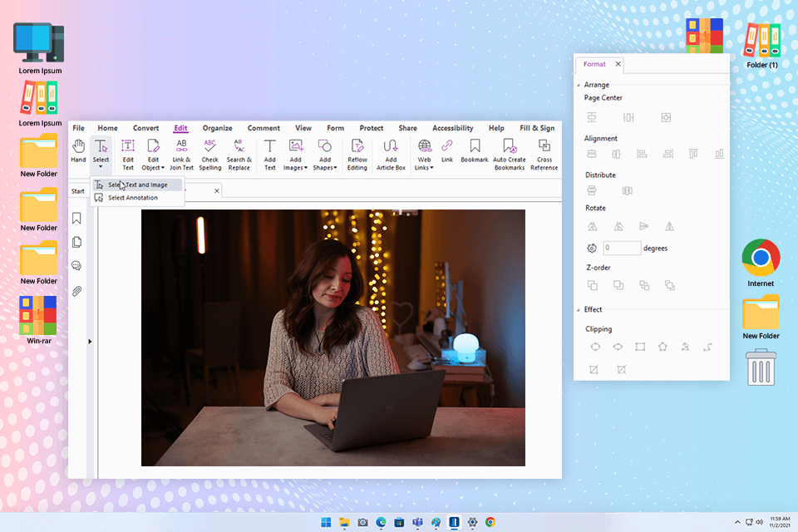Open the Comments side panel
The width and height of the screenshot is (798, 532).
pyautogui.click(x=76, y=266)
